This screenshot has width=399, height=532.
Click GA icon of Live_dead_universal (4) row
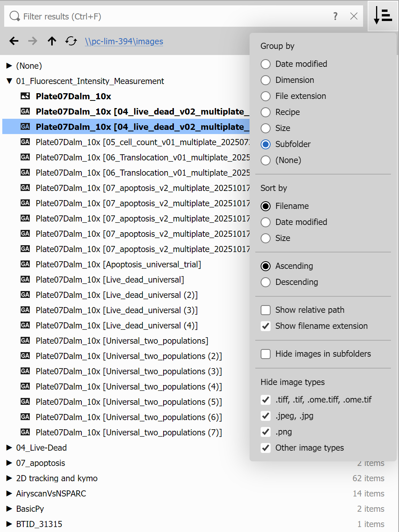click(x=25, y=325)
